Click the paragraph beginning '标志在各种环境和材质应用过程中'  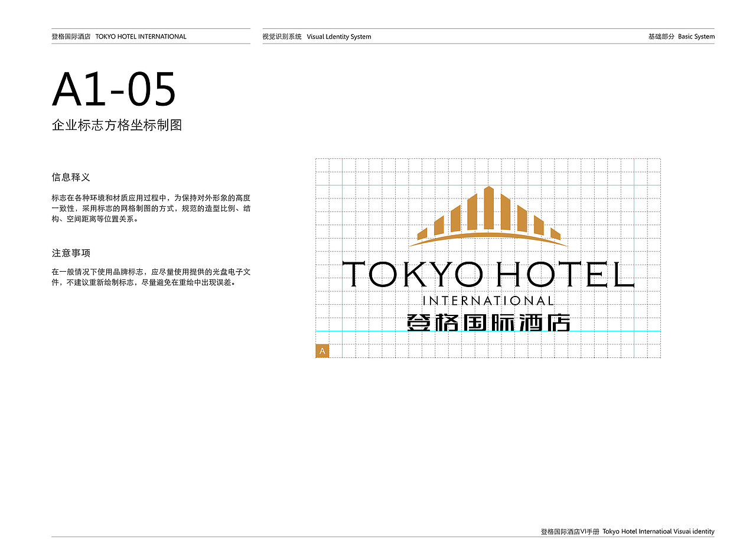point(151,208)
